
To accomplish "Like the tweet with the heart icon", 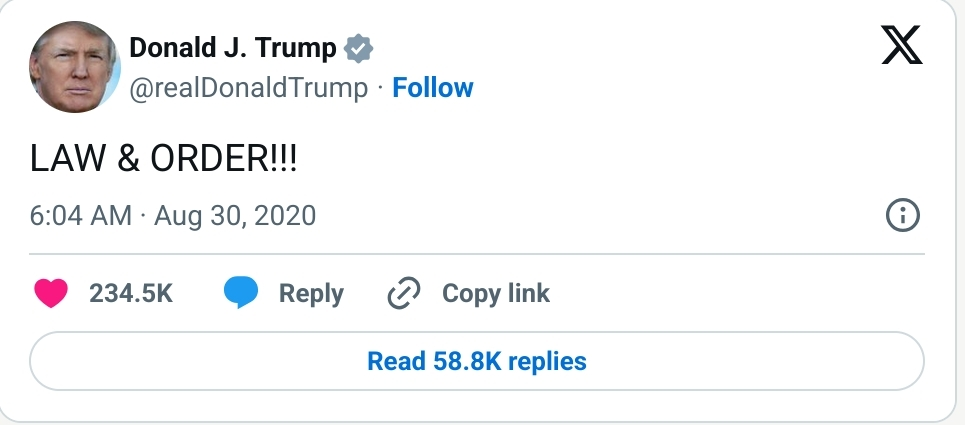I will [x=52, y=293].
